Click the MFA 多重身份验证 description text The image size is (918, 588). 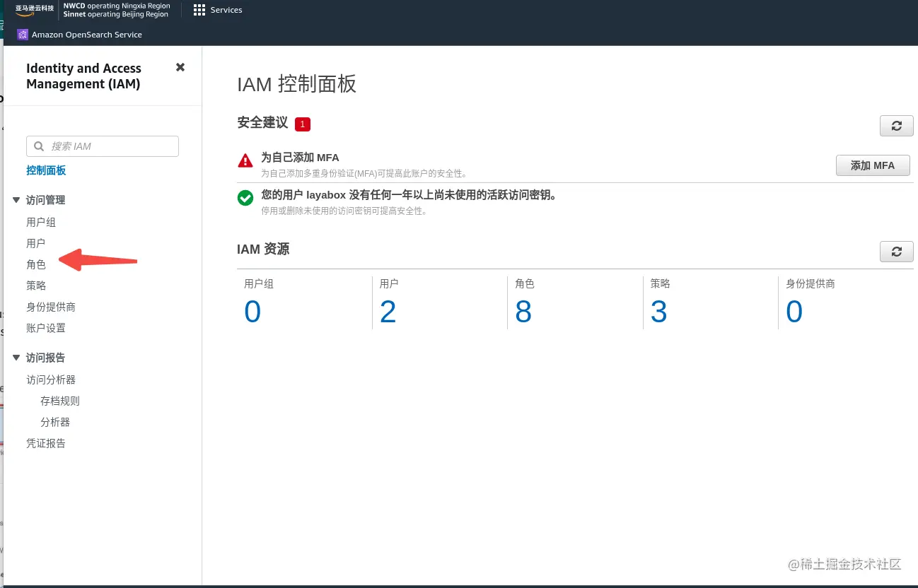click(364, 173)
